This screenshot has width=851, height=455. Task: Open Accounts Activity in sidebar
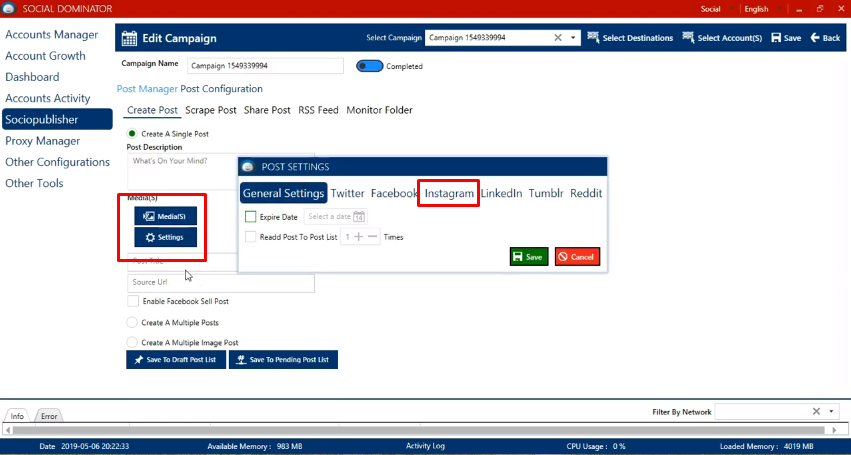point(48,98)
